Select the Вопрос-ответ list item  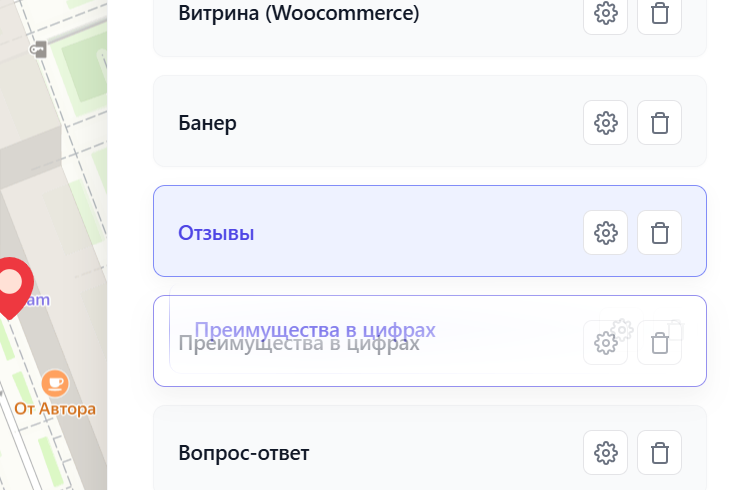point(243,453)
